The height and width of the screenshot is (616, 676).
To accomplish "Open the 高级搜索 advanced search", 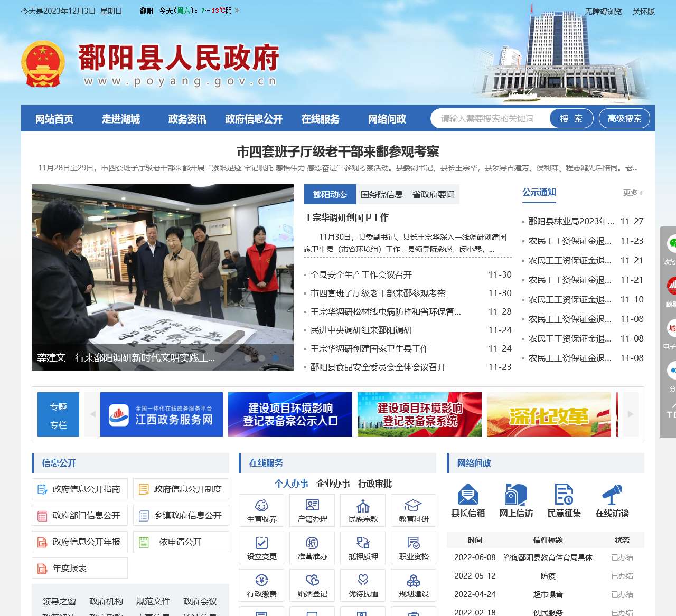I will (x=624, y=118).
